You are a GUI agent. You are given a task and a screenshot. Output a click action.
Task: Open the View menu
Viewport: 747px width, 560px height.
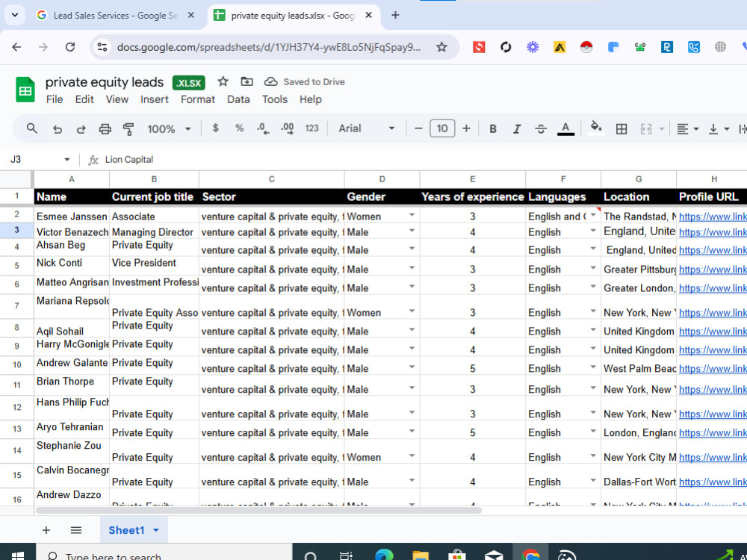tap(117, 99)
